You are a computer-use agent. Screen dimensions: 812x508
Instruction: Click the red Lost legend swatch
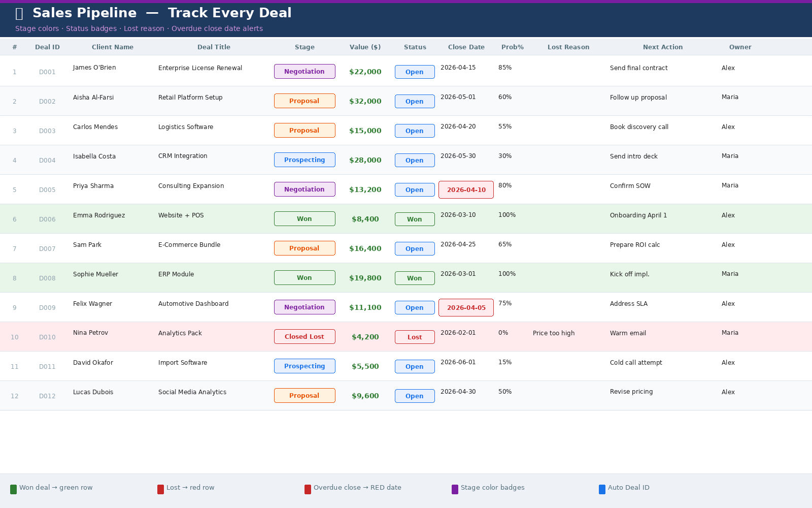(160, 489)
